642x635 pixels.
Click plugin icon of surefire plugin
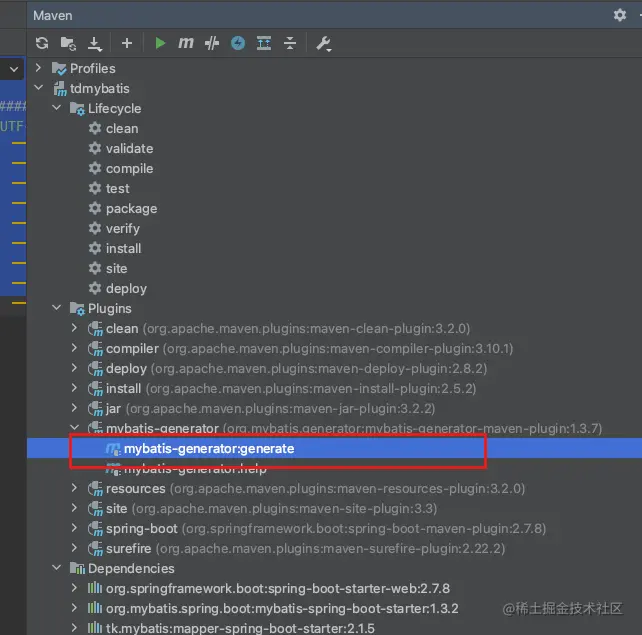pyautogui.click(x=95, y=549)
